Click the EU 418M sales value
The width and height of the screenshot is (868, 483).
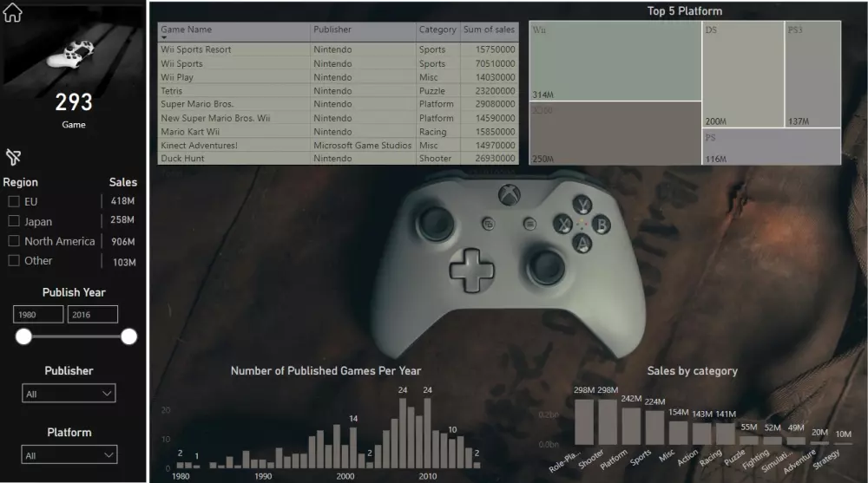[122, 201]
